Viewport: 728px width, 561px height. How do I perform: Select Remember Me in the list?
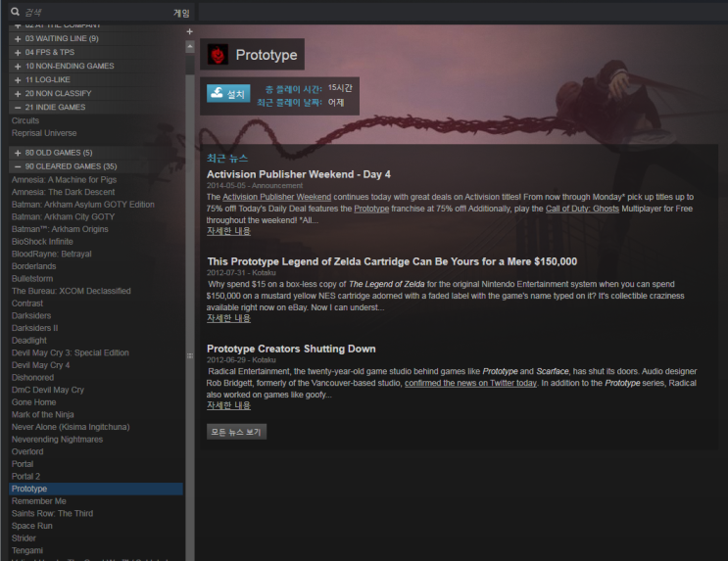tap(39, 501)
